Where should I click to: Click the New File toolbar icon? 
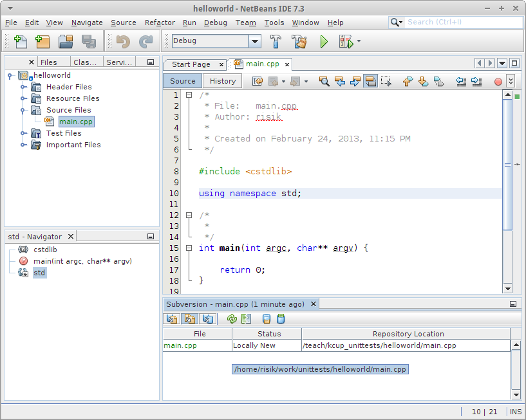(x=20, y=42)
